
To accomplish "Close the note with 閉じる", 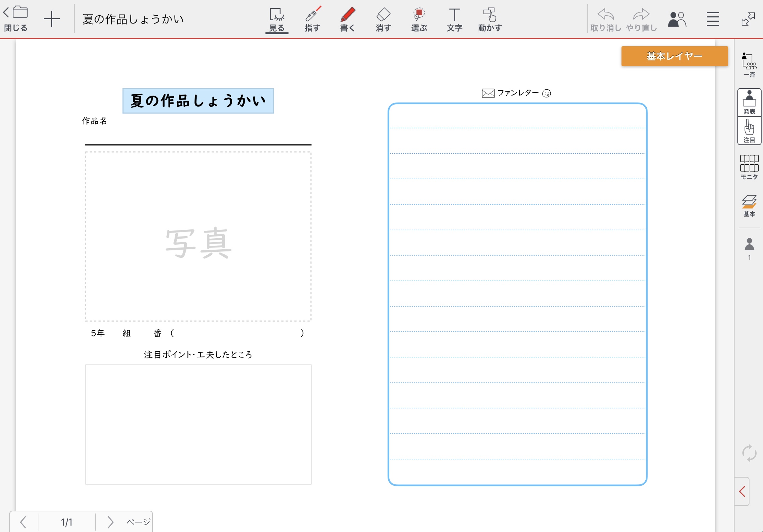I will 16,18.
